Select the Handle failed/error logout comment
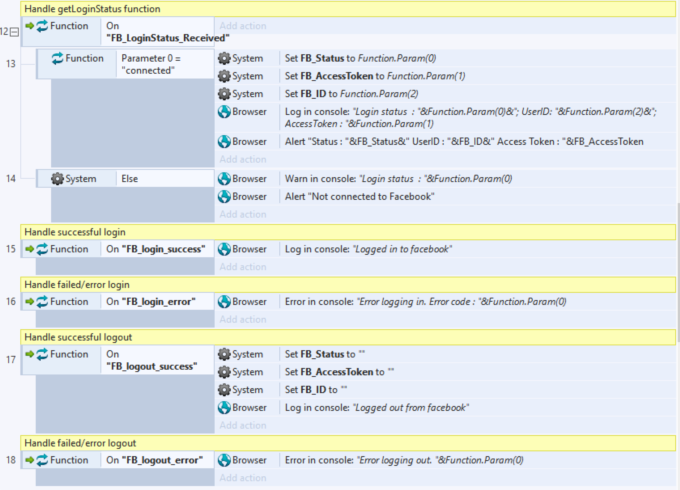The image size is (680, 490). 348,443
